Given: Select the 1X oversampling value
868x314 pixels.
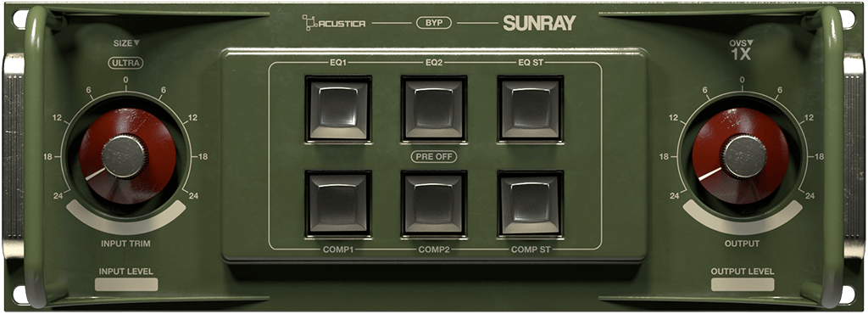Looking at the screenshot, I should pos(741,54).
